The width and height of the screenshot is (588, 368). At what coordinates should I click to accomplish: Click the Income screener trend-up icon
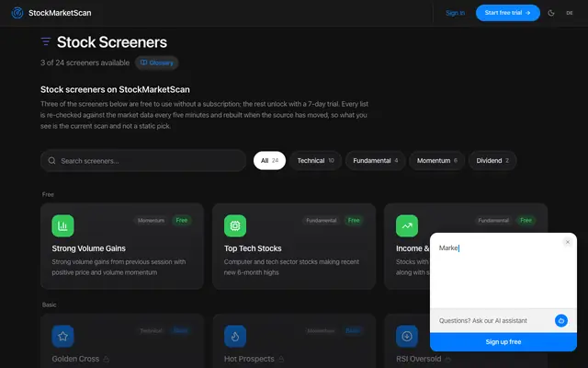click(407, 225)
